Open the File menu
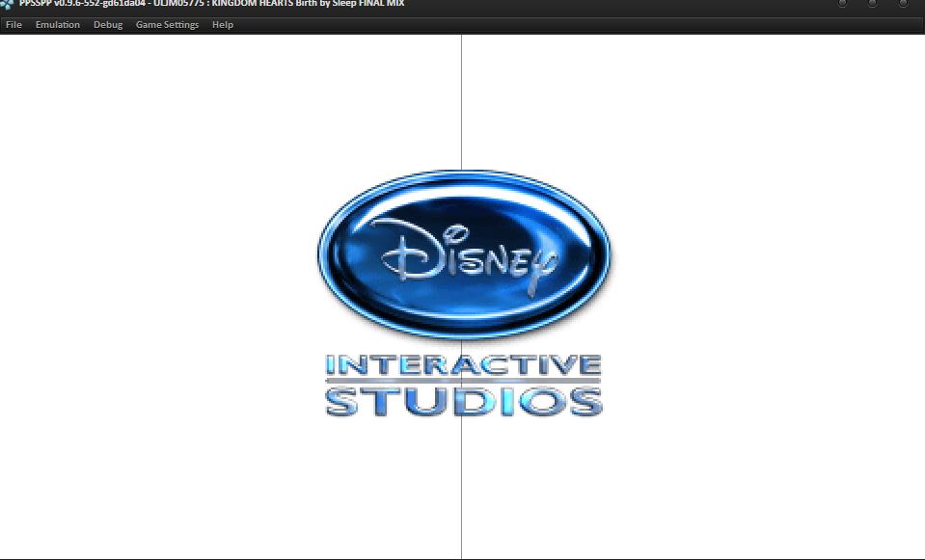This screenshot has width=925, height=560. (x=14, y=25)
